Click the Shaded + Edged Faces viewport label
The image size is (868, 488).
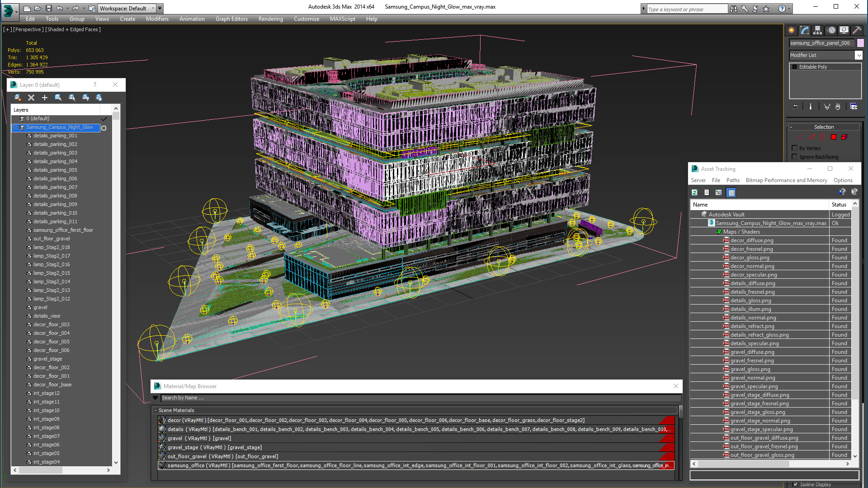73,29
